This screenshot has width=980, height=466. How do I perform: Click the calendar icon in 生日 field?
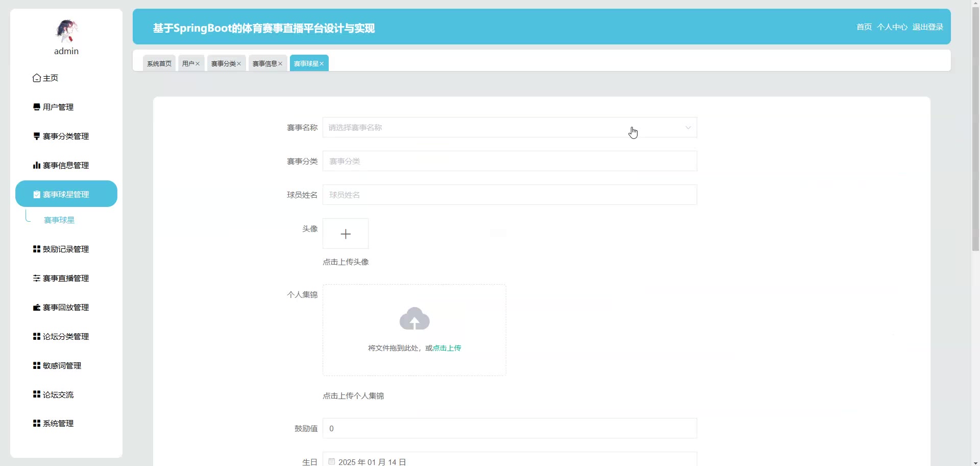tap(332, 461)
